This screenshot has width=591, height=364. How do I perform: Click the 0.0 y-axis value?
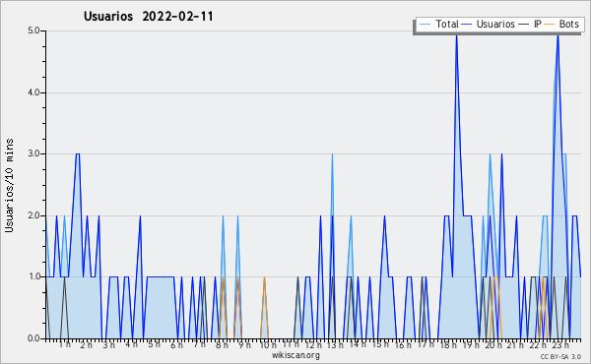pos(33,338)
